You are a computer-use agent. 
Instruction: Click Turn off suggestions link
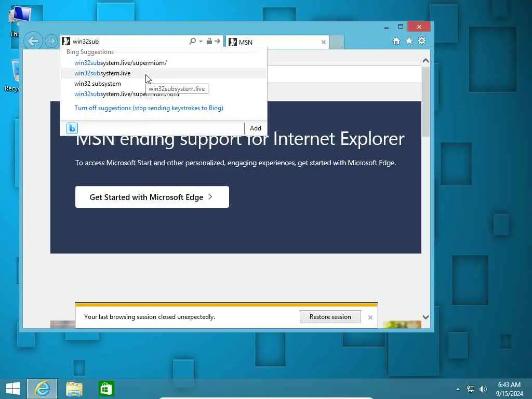(x=149, y=108)
